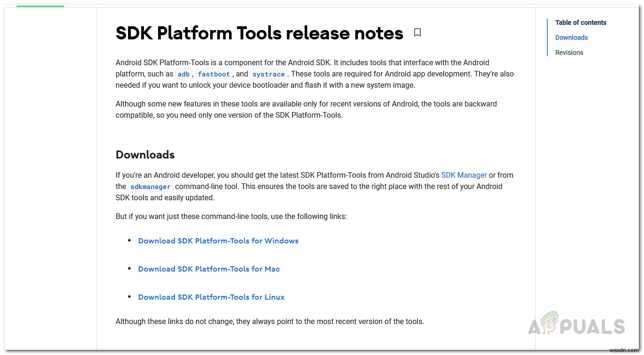Image resolution: width=644 pixels, height=355 pixels.
Task: Click the SDK Platform Tools release notes title
Action: click(x=259, y=33)
